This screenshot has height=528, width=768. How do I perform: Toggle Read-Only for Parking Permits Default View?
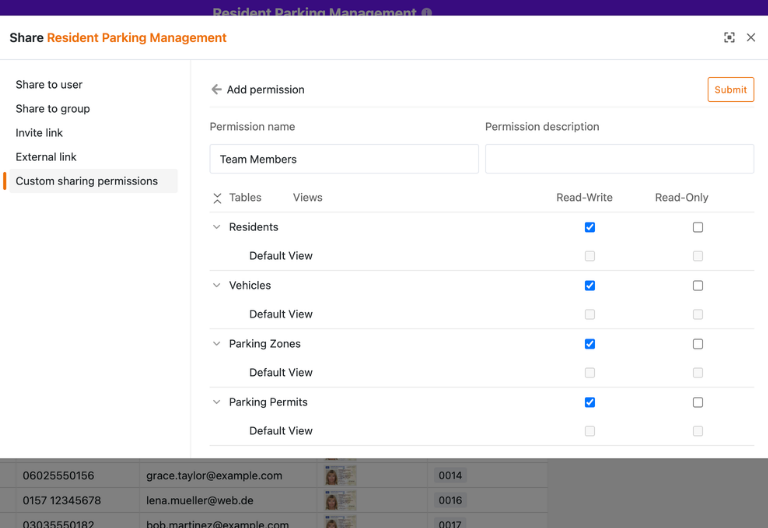(698, 431)
